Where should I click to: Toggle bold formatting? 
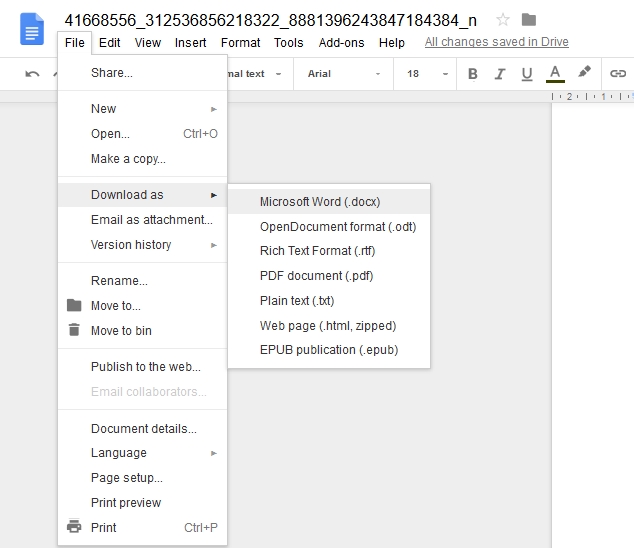pos(472,74)
